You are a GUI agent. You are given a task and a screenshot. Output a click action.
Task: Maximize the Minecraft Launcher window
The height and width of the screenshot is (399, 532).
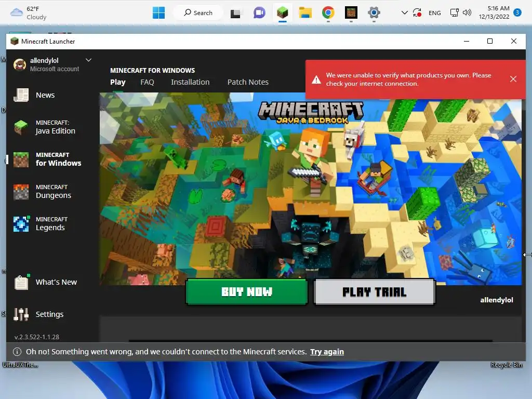tap(490, 41)
